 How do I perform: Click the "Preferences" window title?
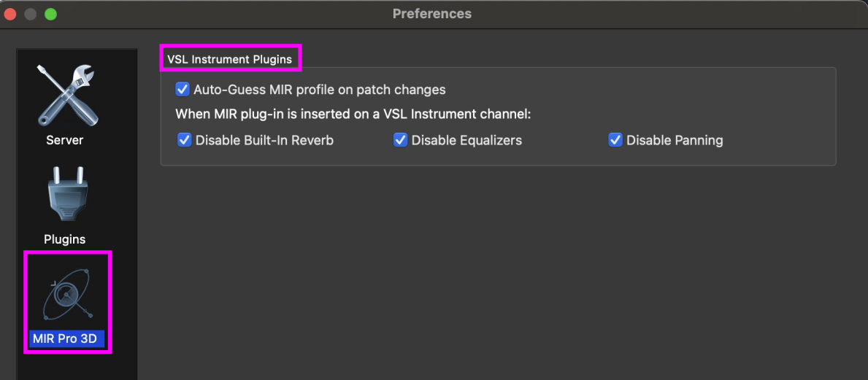point(432,14)
